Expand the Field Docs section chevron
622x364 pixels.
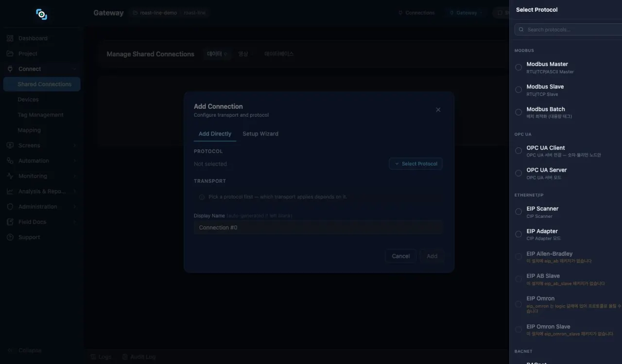coord(75,222)
